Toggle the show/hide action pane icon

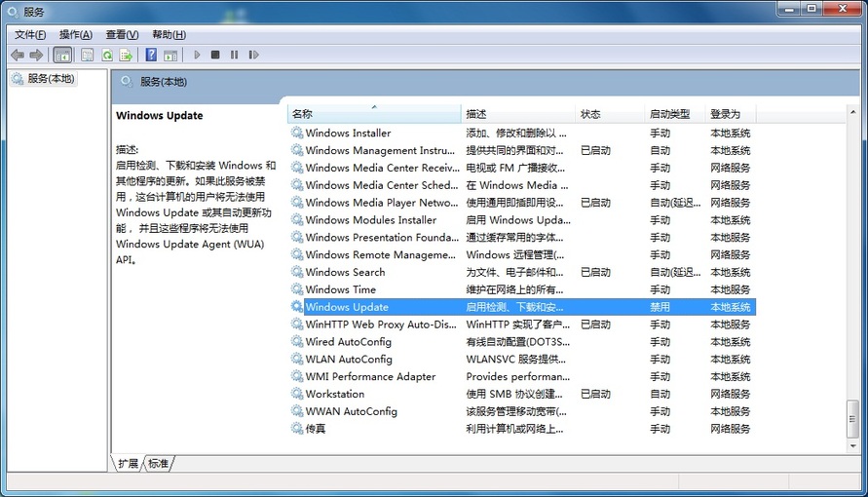(170, 55)
